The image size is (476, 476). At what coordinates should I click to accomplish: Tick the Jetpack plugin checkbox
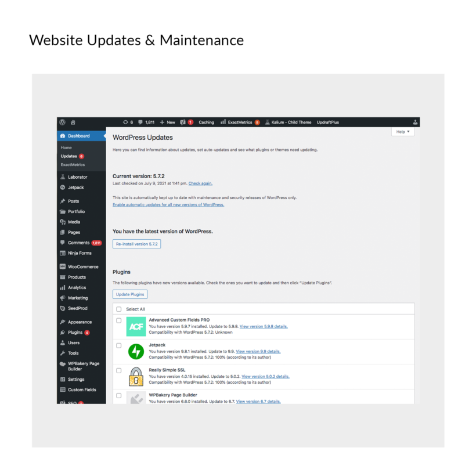click(118, 345)
